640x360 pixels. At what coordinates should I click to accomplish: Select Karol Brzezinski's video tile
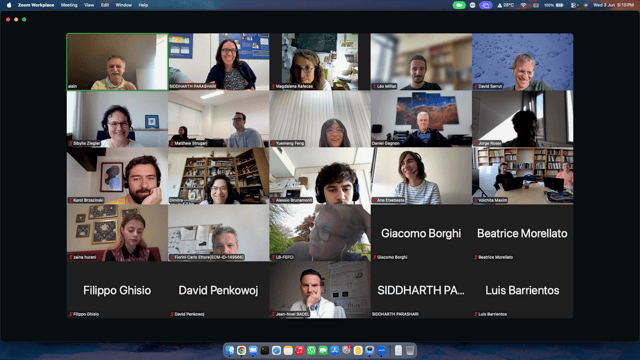pos(117,176)
